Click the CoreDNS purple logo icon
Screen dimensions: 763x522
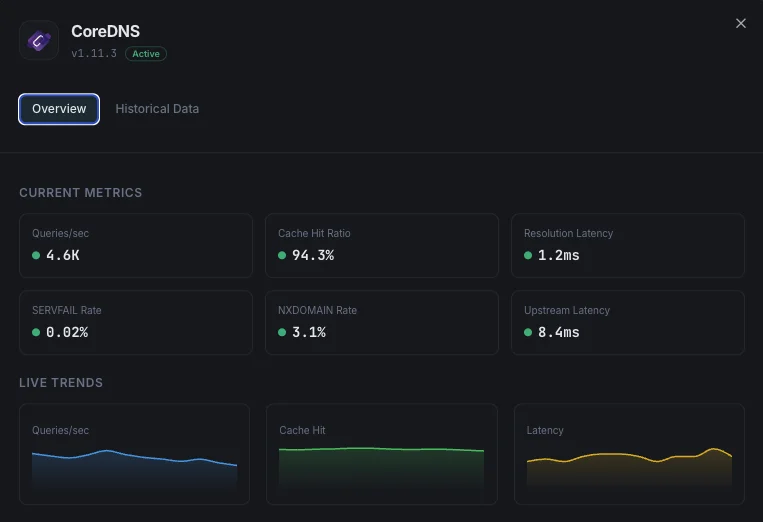(x=39, y=40)
